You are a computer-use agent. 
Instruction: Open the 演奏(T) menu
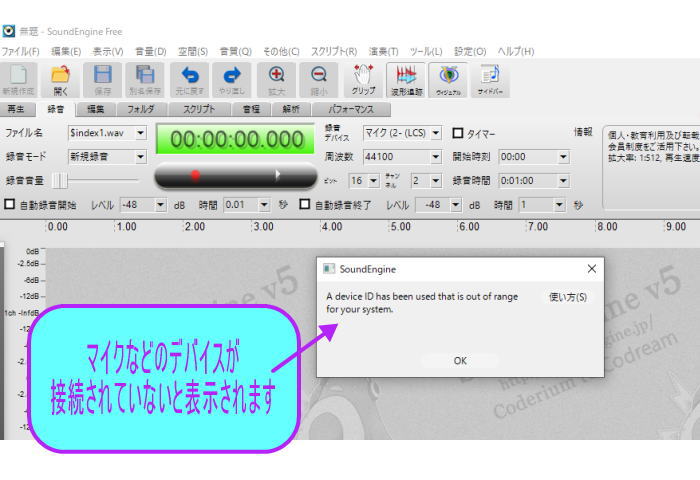[x=383, y=51]
